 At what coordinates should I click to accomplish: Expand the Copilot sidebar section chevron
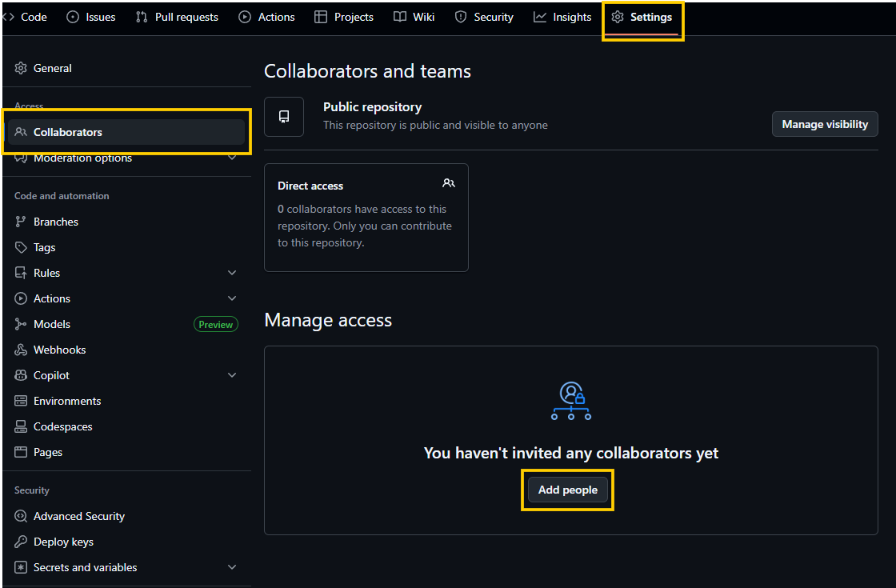coord(232,375)
